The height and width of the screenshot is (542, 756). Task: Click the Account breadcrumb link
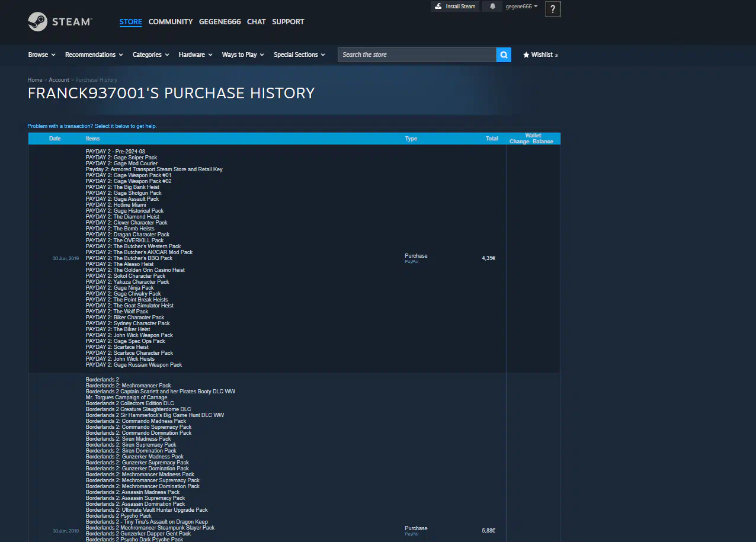[59, 80]
